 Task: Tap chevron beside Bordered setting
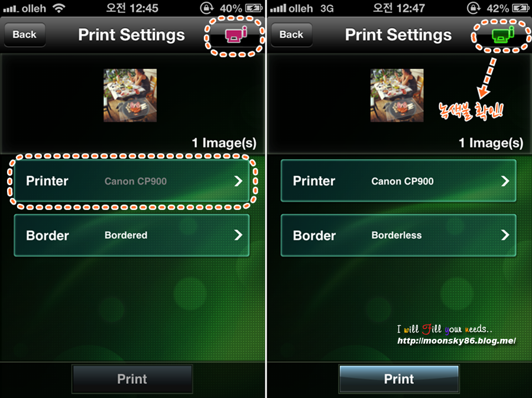point(238,235)
